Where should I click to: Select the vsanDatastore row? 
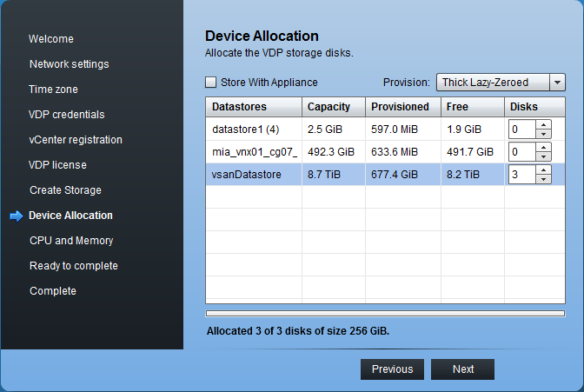pos(252,175)
